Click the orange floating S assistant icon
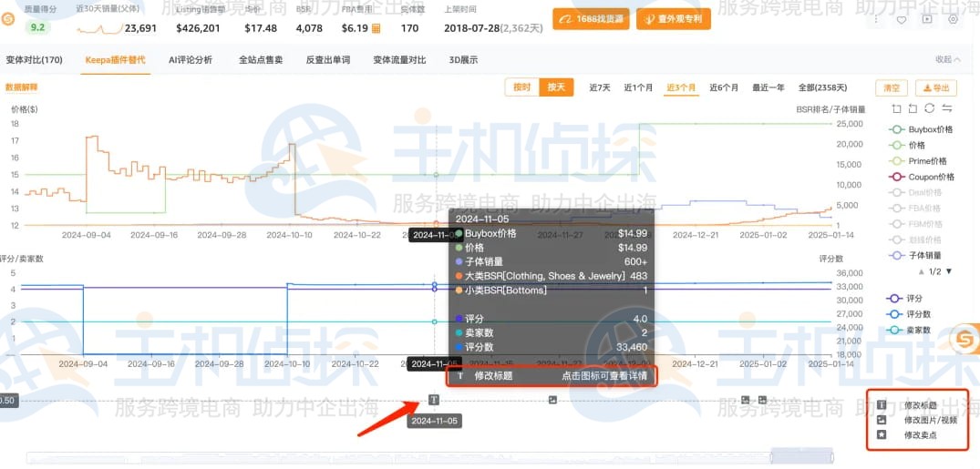Image resolution: width=980 pixels, height=469 pixels. 963,342
